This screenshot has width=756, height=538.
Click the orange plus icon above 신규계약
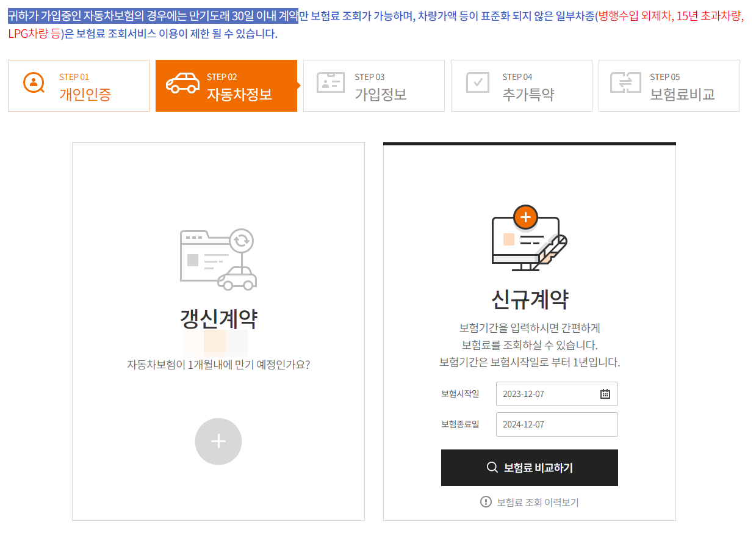(525, 216)
